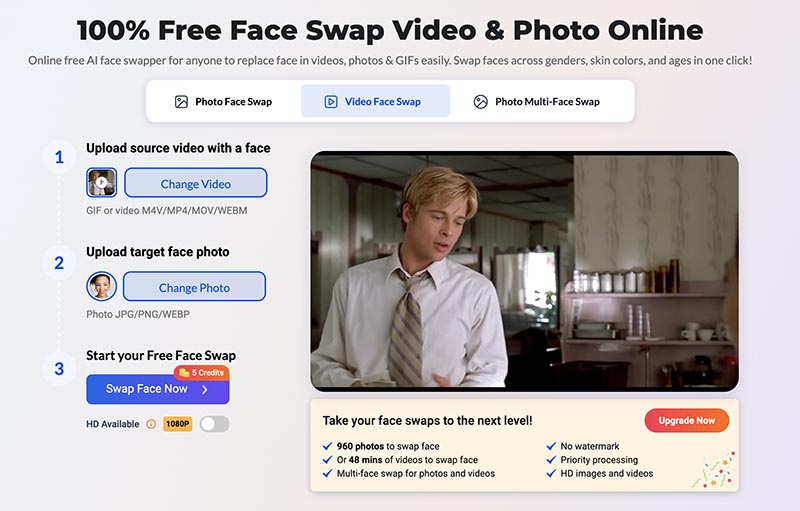The width and height of the screenshot is (800, 511).
Task: Click the Change Photo button
Action: coord(194,287)
